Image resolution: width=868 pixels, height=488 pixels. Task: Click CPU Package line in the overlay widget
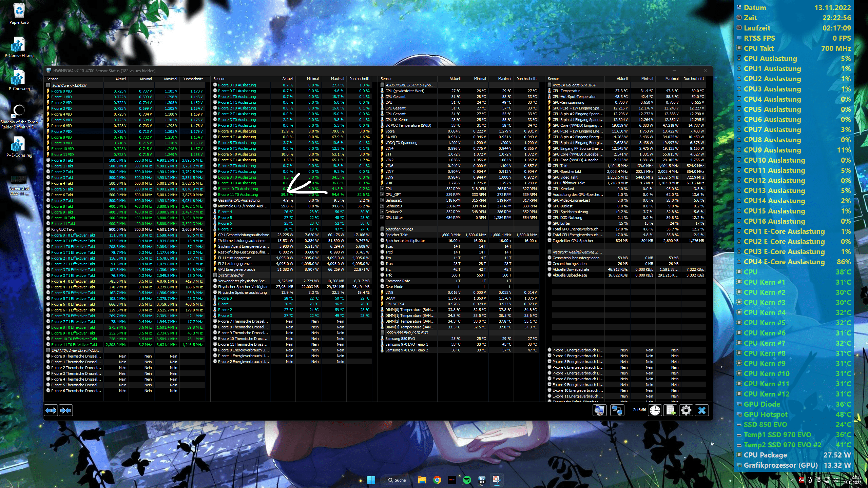click(x=794, y=455)
